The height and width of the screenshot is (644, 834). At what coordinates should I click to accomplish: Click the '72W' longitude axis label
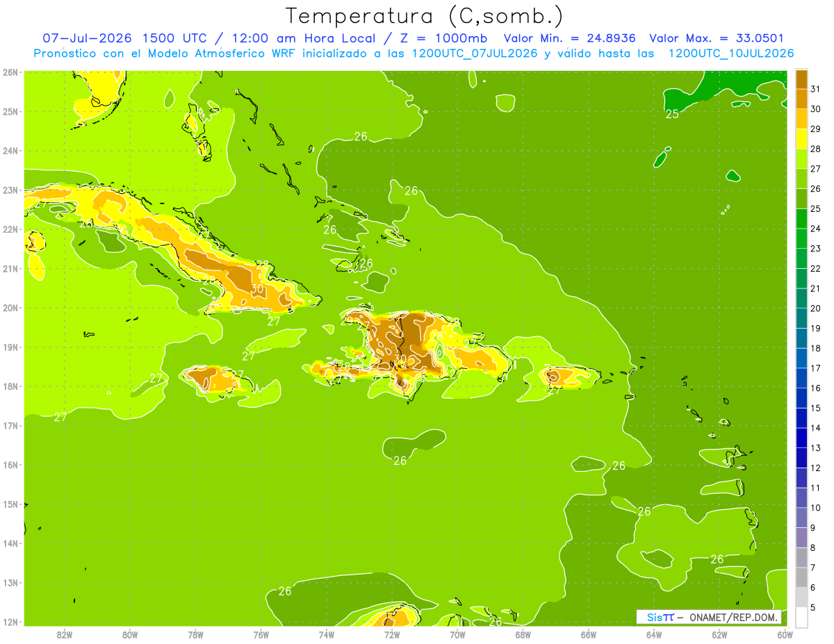[x=392, y=635]
